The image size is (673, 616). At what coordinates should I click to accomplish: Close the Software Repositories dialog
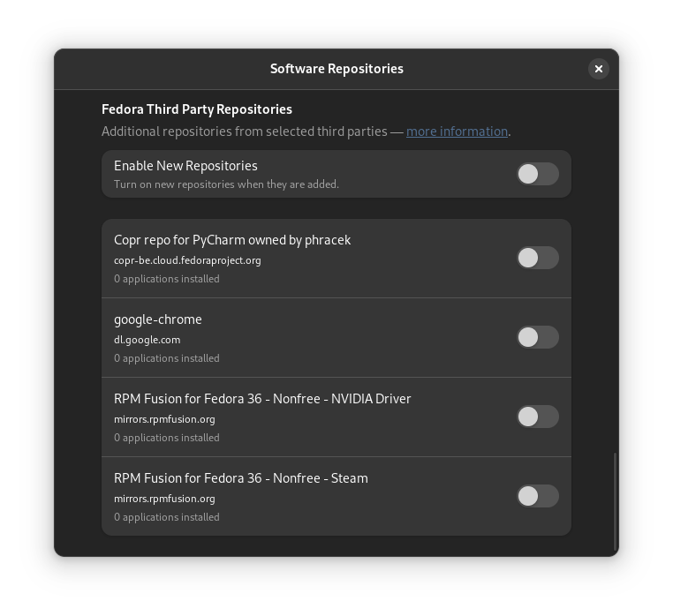(x=598, y=69)
